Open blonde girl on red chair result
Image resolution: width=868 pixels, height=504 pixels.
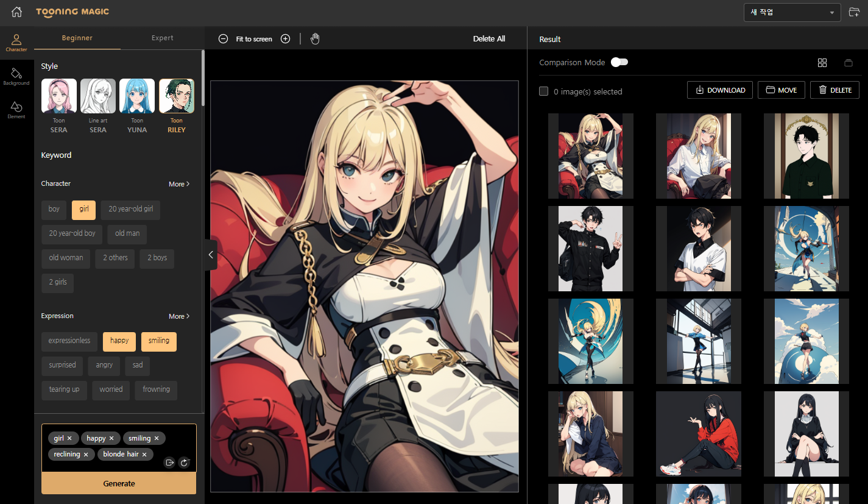[x=590, y=156]
